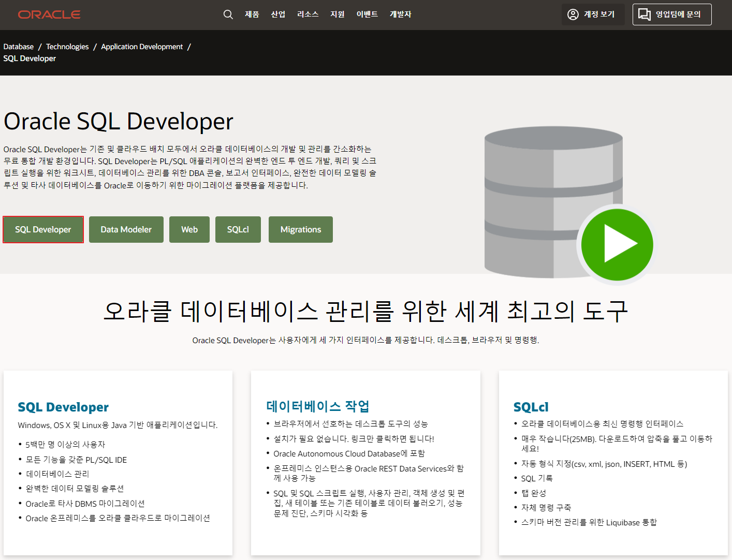Screen dimensions: 732x560
Task: Click SQL Developer breadcrumb text
Action: pos(30,58)
